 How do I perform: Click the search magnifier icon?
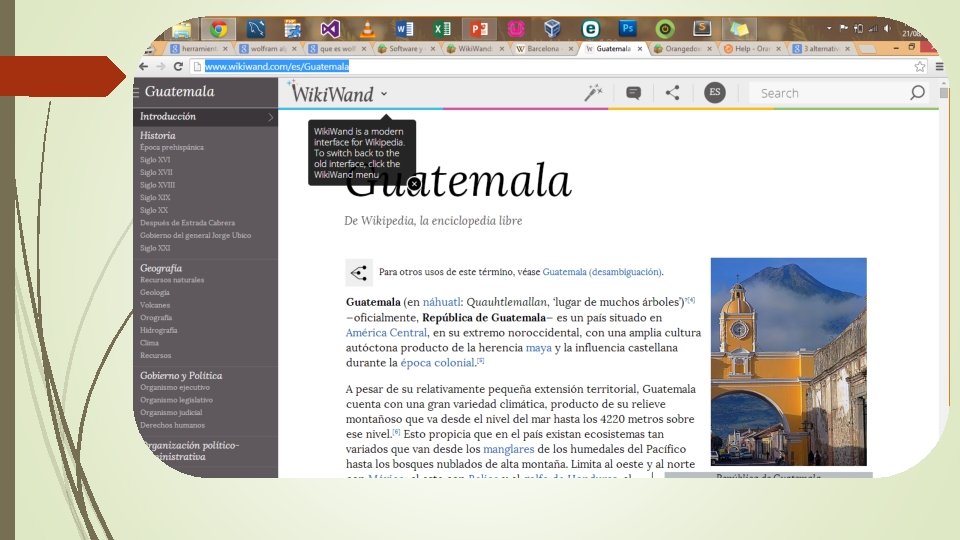(x=917, y=92)
